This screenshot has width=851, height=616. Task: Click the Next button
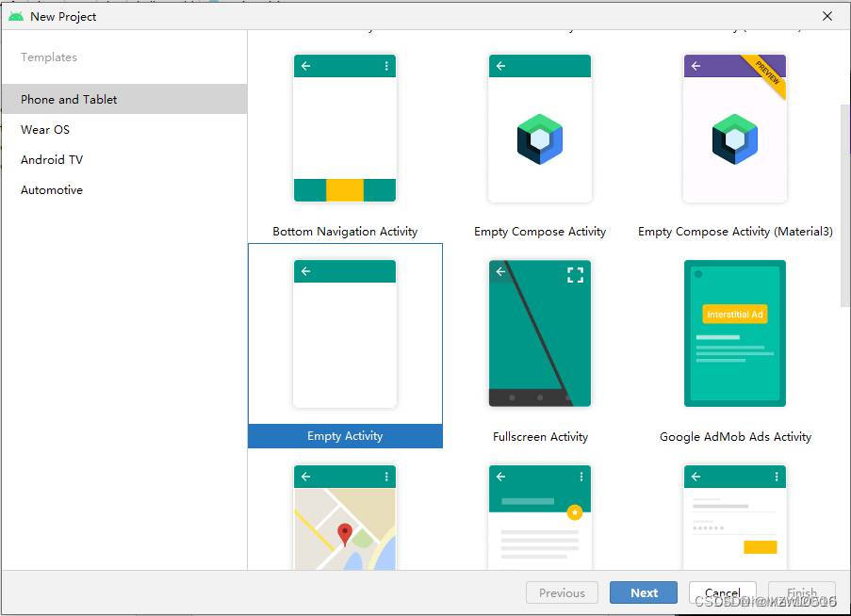(643, 592)
